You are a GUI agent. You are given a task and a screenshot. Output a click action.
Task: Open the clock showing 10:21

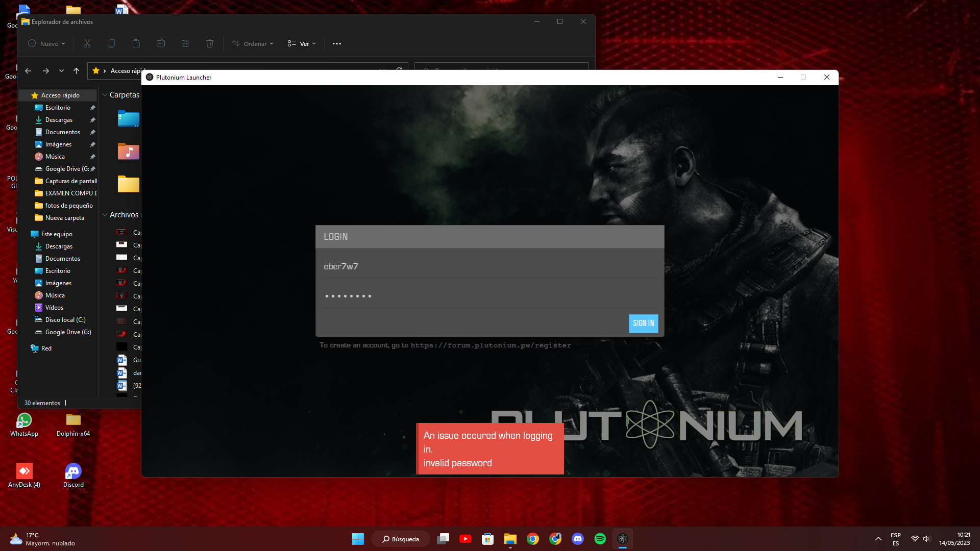[x=954, y=539]
